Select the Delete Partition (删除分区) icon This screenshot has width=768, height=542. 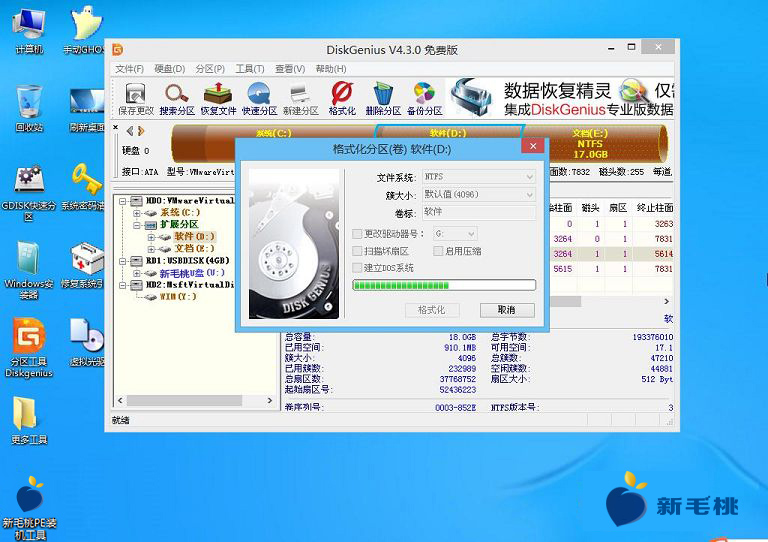pyautogui.click(x=383, y=98)
